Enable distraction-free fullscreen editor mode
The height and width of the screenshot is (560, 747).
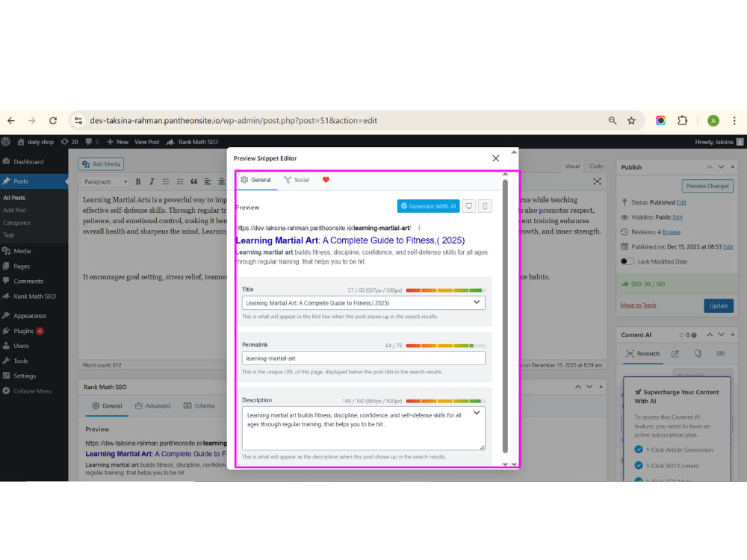click(x=597, y=181)
